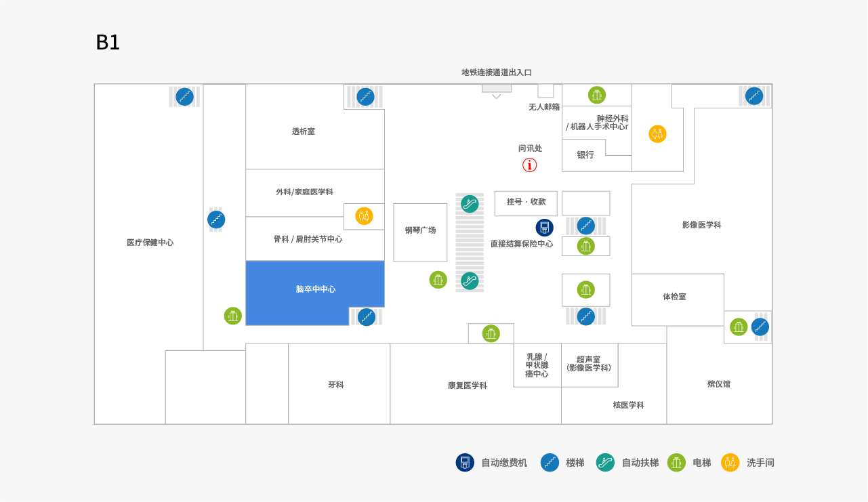Click the 自动扶梯 legend text
868x502 pixels.
pos(640,463)
